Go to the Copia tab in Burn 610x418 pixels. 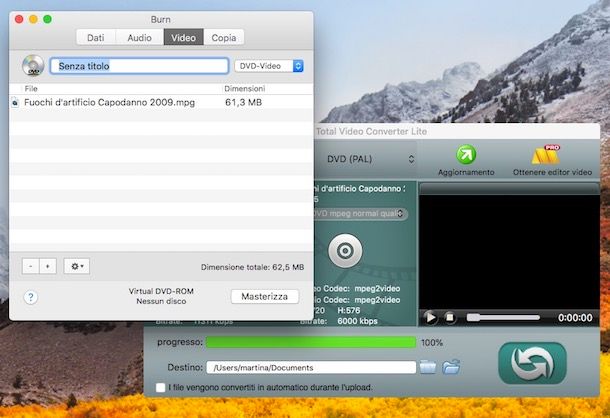[x=224, y=38]
